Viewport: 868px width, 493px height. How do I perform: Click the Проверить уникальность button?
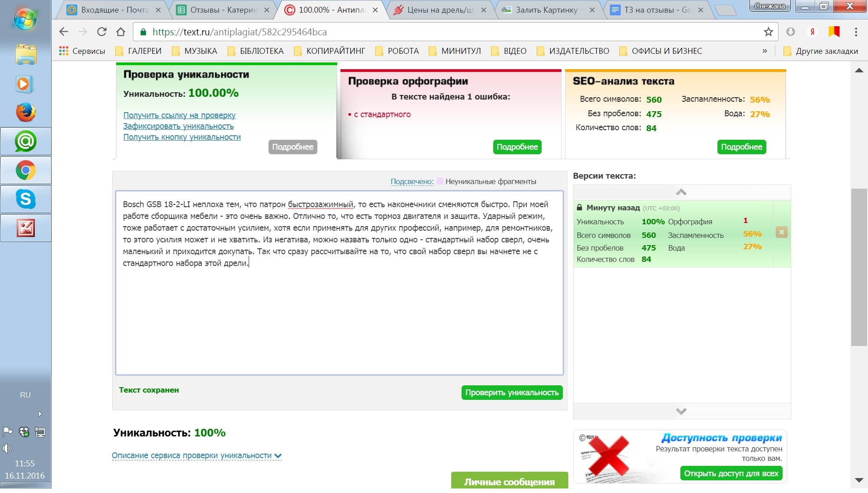(x=512, y=393)
